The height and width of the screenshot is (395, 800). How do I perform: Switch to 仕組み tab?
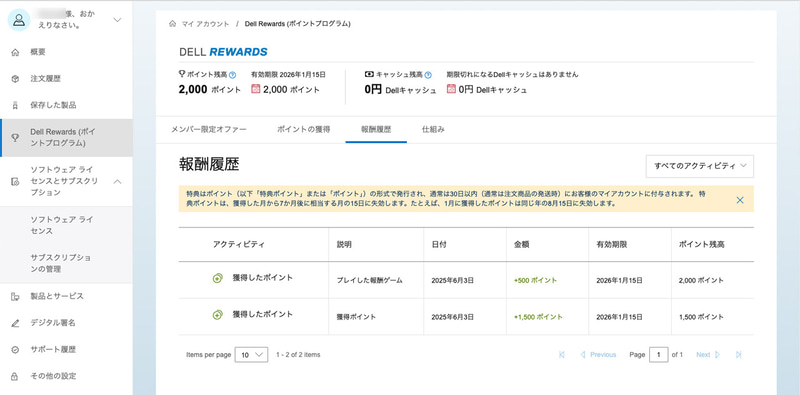433,130
